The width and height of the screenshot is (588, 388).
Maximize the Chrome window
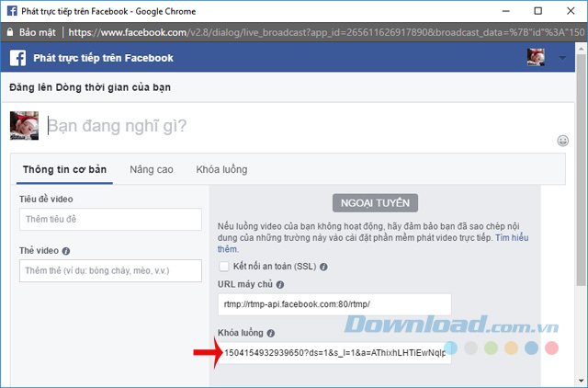click(538, 11)
